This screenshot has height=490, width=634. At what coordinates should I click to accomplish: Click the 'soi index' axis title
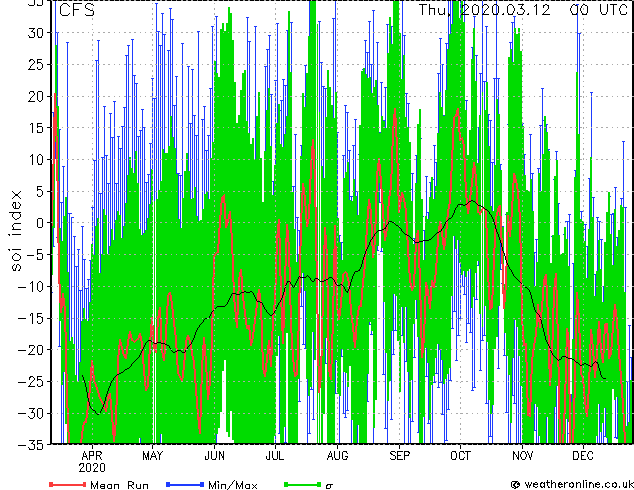pyautogui.click(x=16, y=231)
